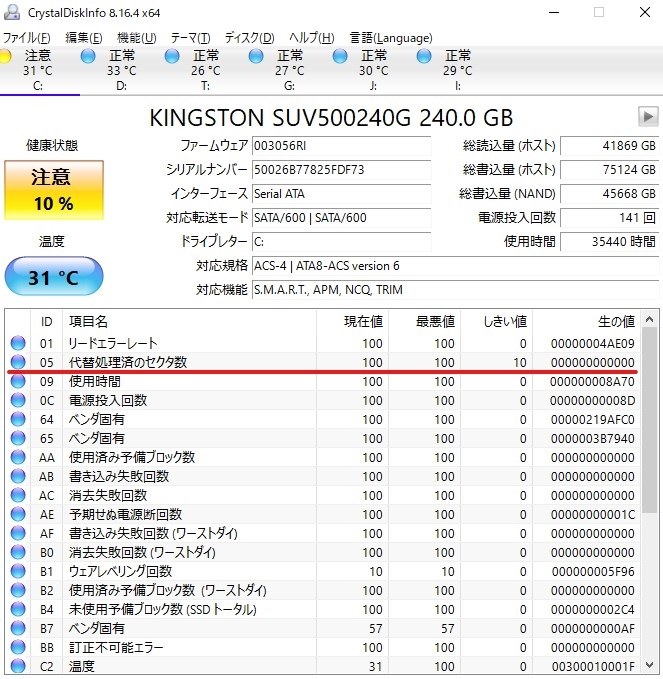Click status icon of row 0C 電源投入回数

(18, 400)
